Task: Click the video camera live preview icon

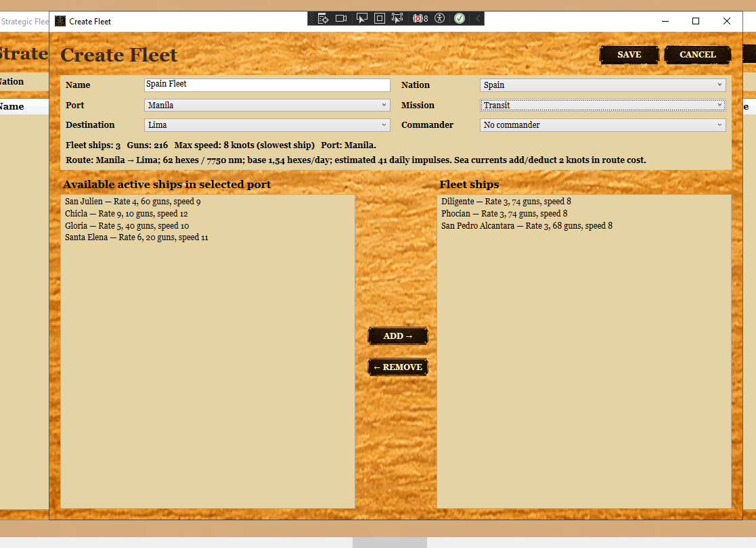Action: coord(341,18)
